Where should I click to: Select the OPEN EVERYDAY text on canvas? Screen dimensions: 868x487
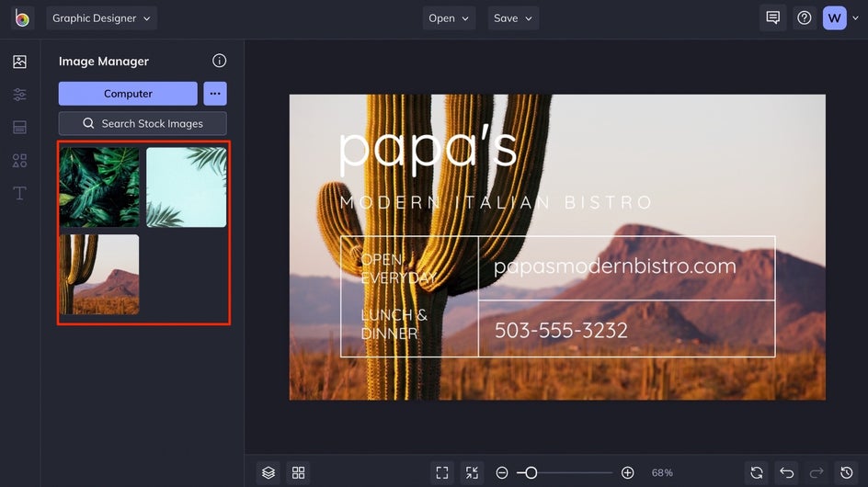(x=397, y=268)
